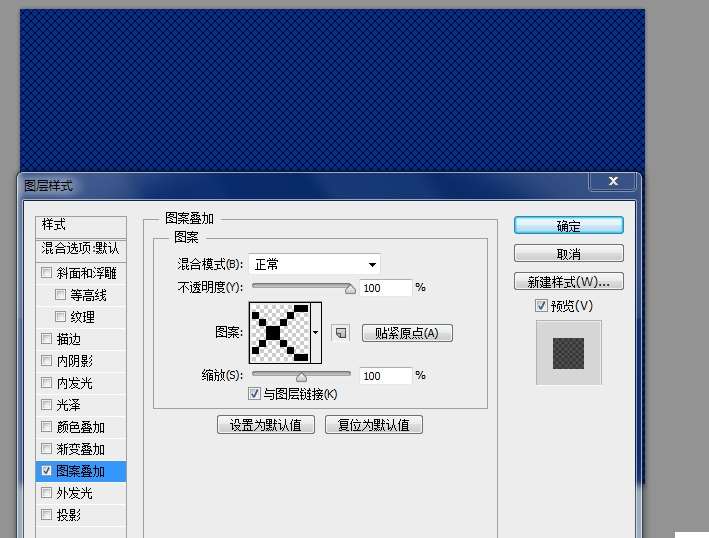Enable the 斜面和浮雕 checkbox
The image size is (709, 538).
(46, 273)
